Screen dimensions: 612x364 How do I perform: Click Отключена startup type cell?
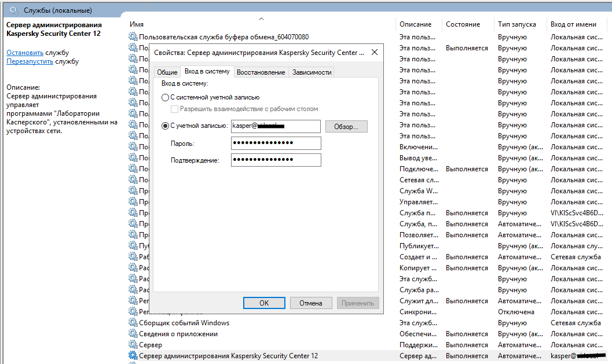point(516,312)
